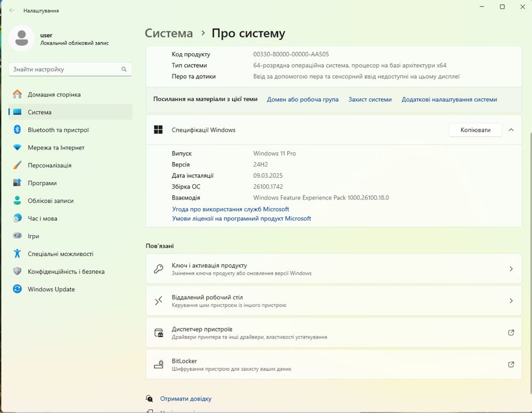The width and height of the screenshot is (532, 413).
Task: Click the globe clock icon for Час і мова
Action: pos(17,218)
